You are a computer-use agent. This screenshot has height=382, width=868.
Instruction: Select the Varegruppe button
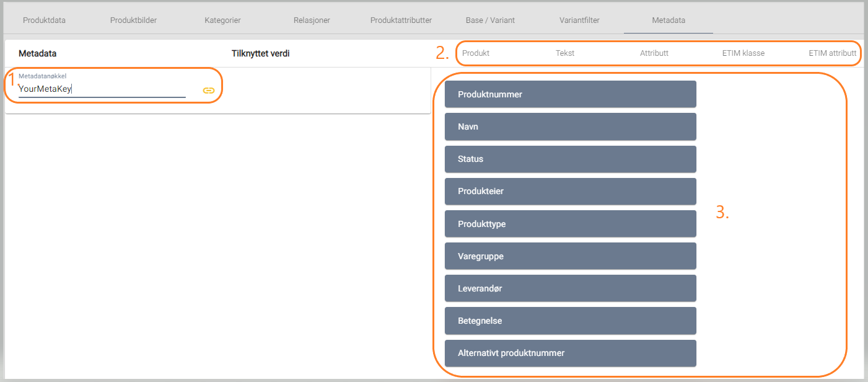[571, 256]
